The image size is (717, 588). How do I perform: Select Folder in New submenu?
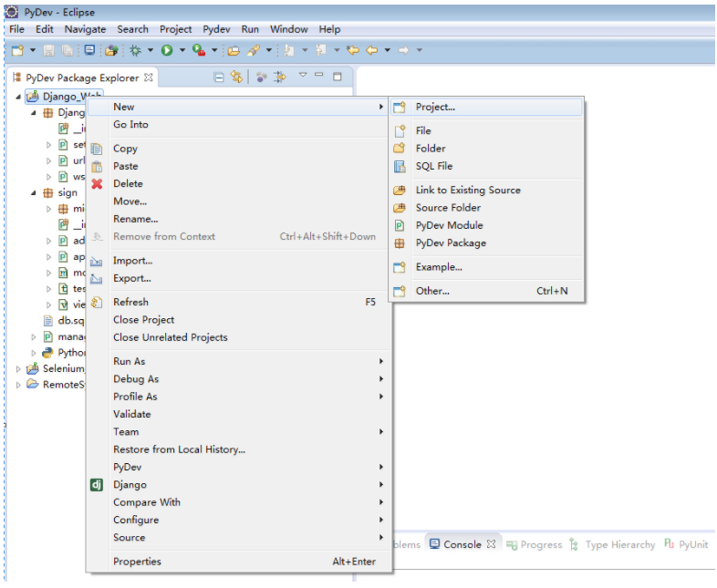(486, 149)
